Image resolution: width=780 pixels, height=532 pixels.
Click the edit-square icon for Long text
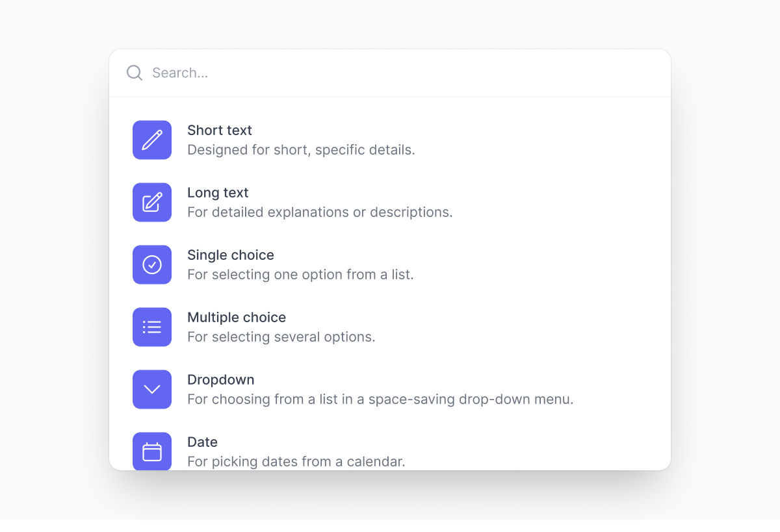[152, 202]
